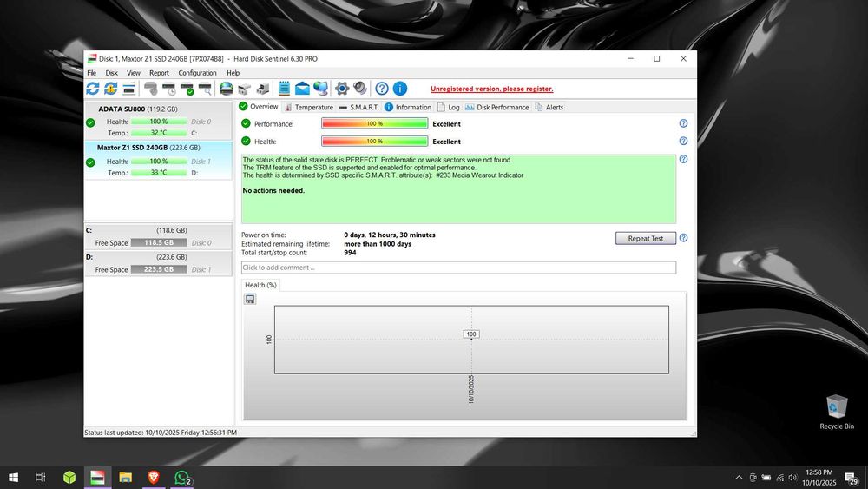Click the globe and monitor network icon

[x=320, y=88]
